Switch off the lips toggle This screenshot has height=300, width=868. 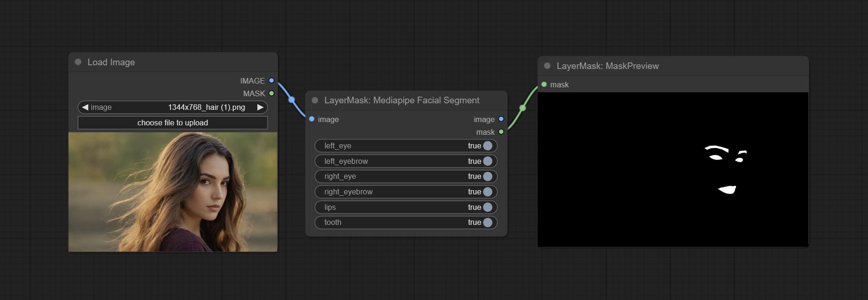[x=487, y=207]
